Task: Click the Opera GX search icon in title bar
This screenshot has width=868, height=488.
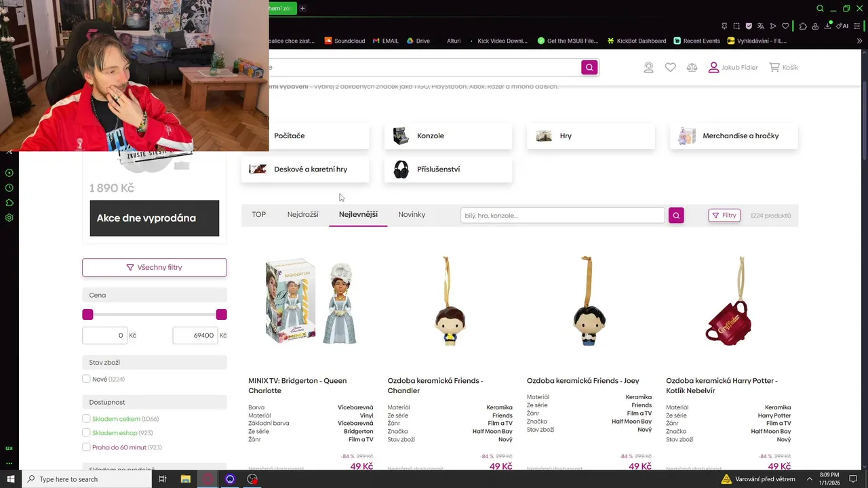Action: tap(820, 8)
